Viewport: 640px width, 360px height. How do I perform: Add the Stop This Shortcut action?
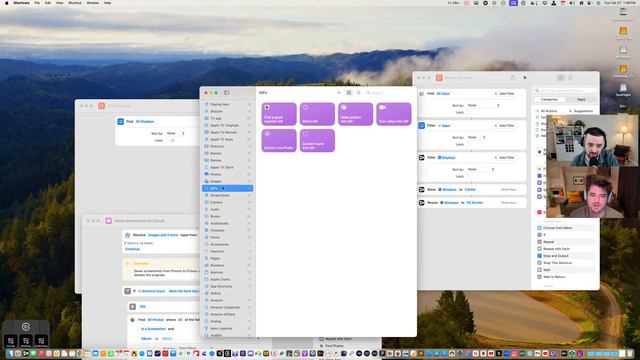(x=566, y=263)
